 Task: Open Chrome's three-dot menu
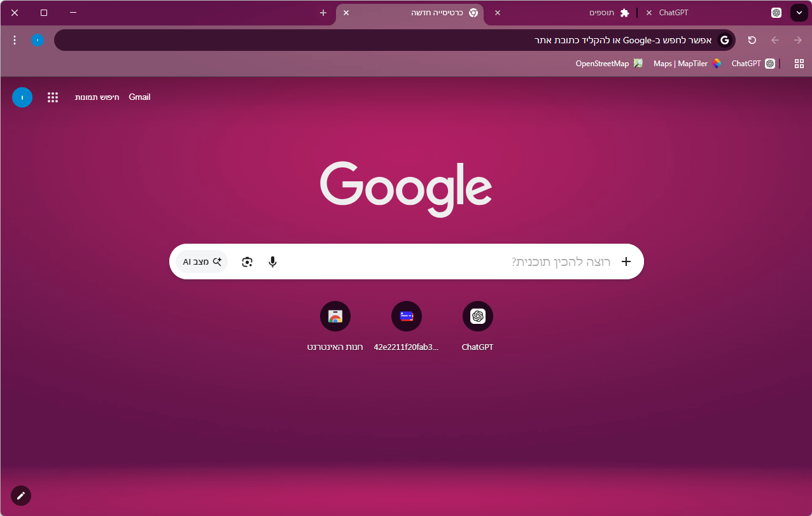click(15, 40)
